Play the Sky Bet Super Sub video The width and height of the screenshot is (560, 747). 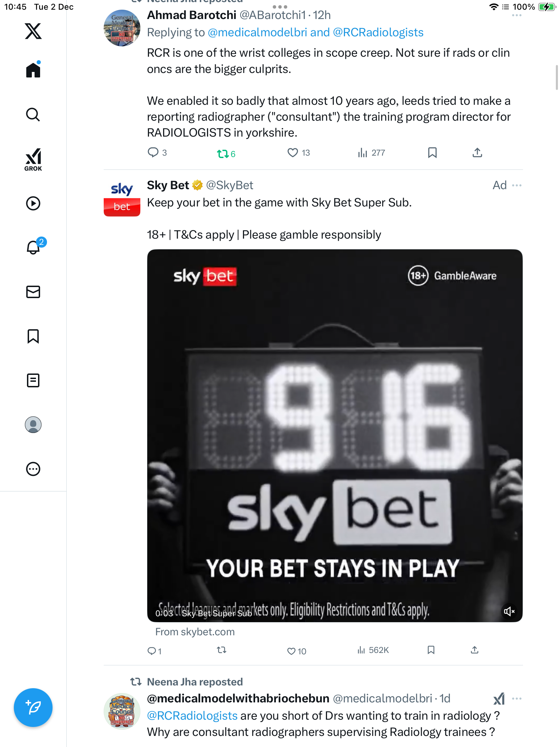coord(335,436)
